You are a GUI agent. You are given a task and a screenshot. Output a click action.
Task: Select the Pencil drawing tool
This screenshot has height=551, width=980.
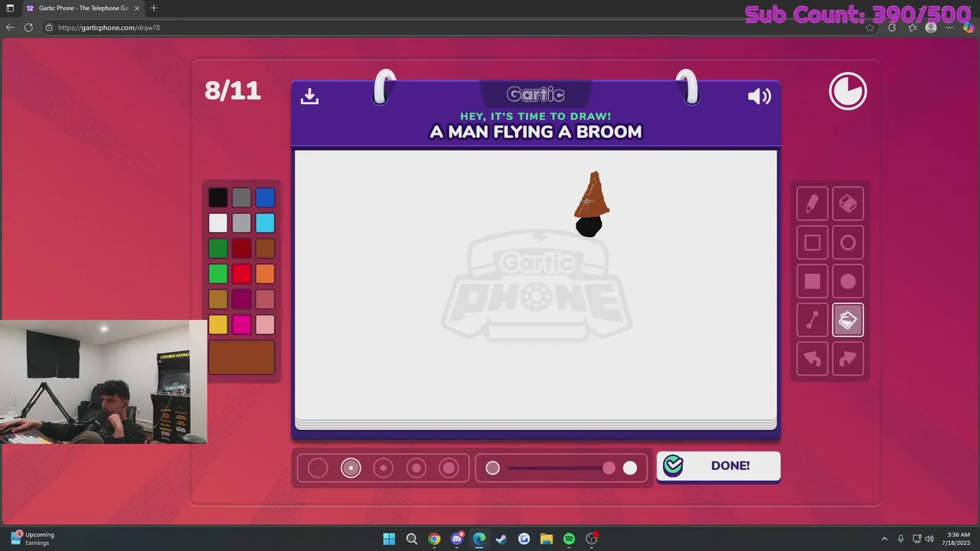[812, 204]
